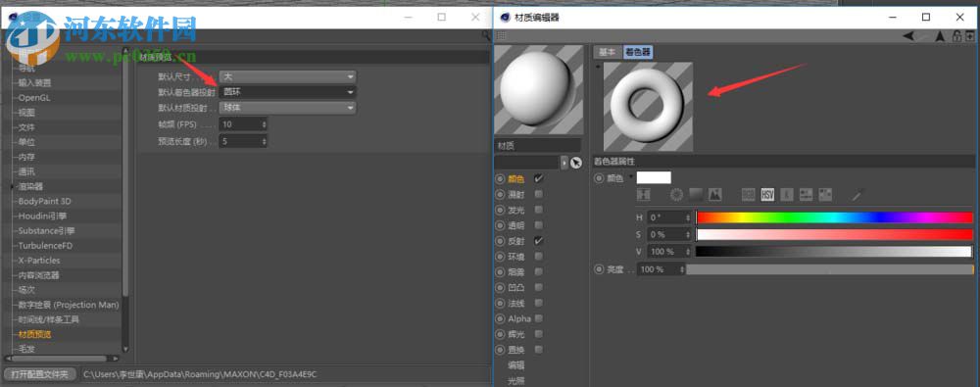Select BodyPaint 3D in preferences list
The width and height of the screenshot is (980, 387).
point(44,201)
